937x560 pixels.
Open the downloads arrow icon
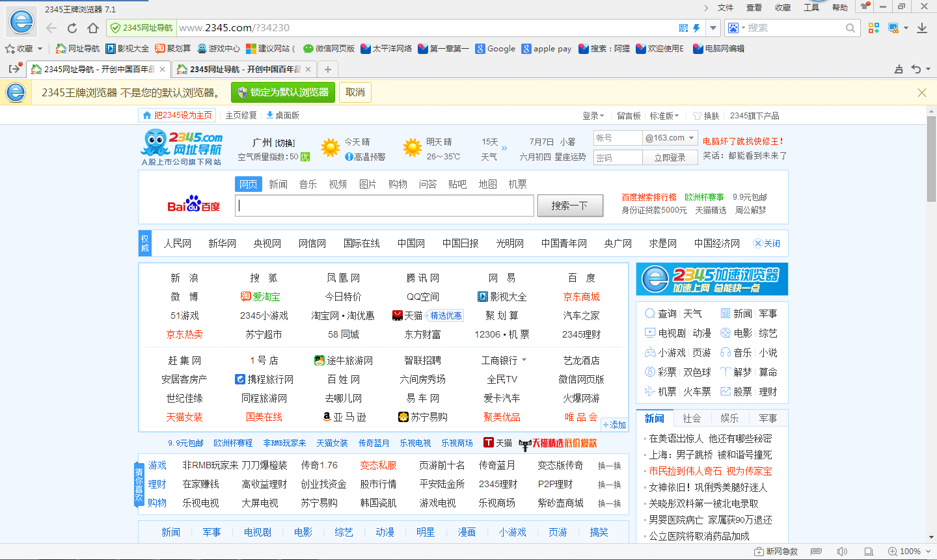pyautogui.click(x=922, y=28)
